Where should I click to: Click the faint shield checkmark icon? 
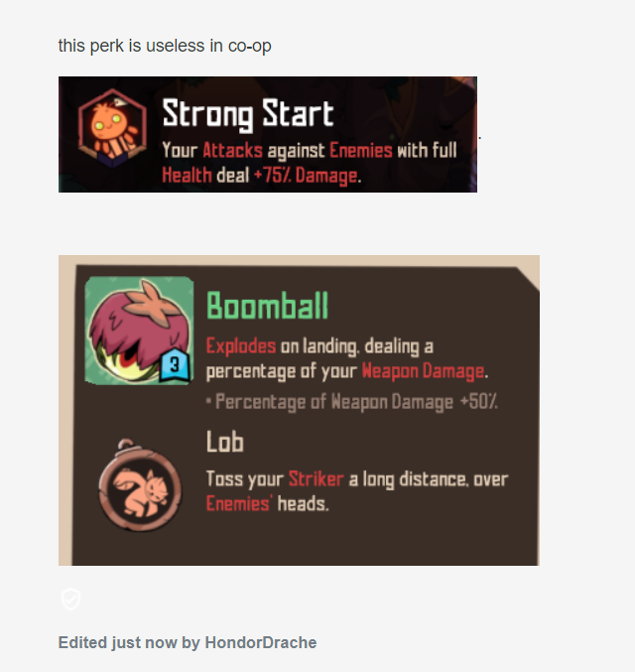click(71, 599)
